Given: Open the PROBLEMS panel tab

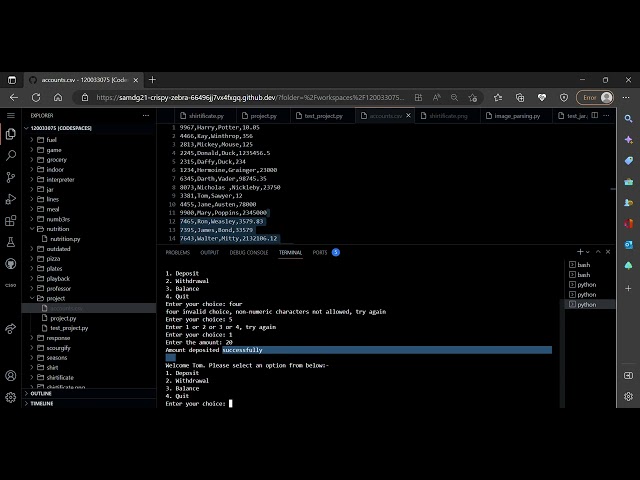Looking at the screenshot, I should coord(178,252).
